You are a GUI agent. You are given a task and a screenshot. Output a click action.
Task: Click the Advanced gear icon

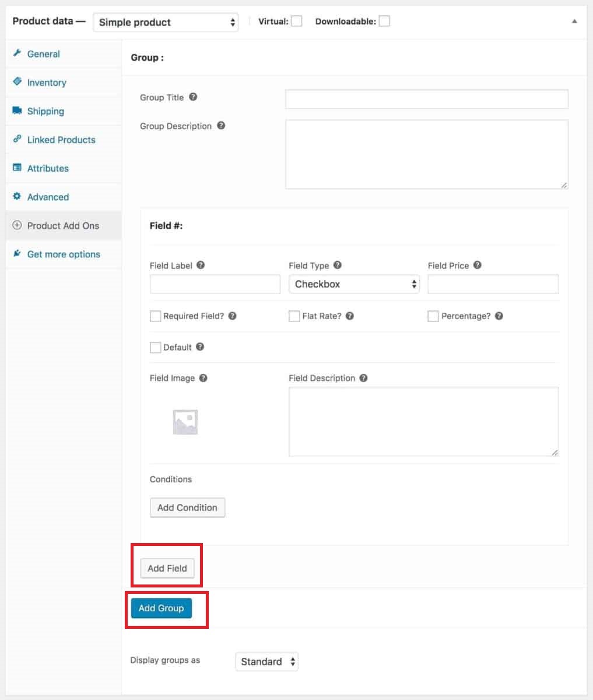coord(17,196)
